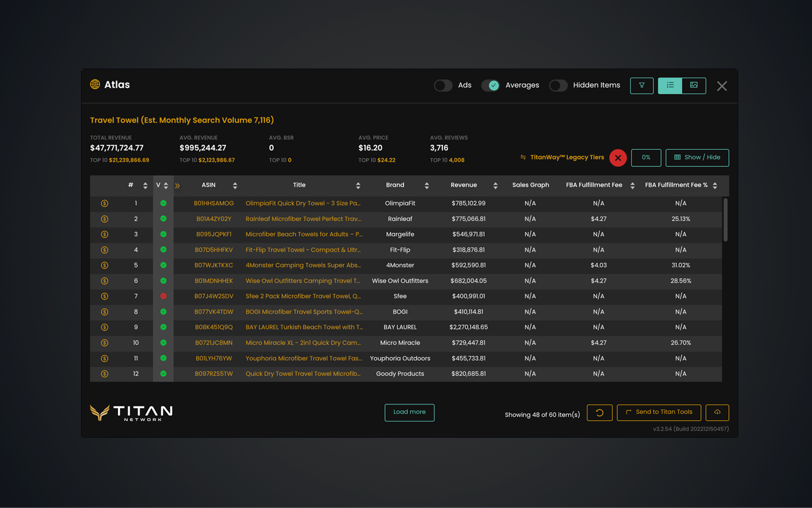Click Send to Titan Tools

[x=659, y=413]
